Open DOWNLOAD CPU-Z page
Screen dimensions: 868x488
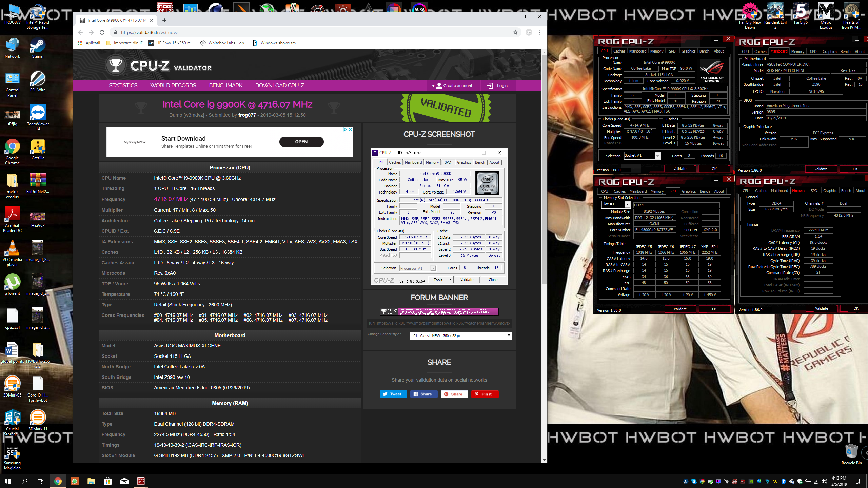pyautogui.click(x=279, y=85)
